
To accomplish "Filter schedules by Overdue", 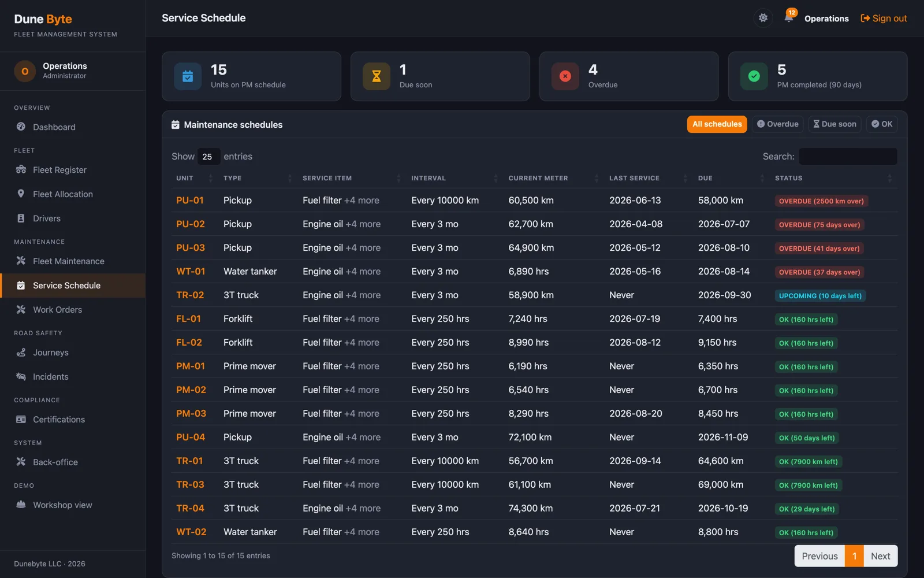I will pyautogui.click(x=778, y=124).
